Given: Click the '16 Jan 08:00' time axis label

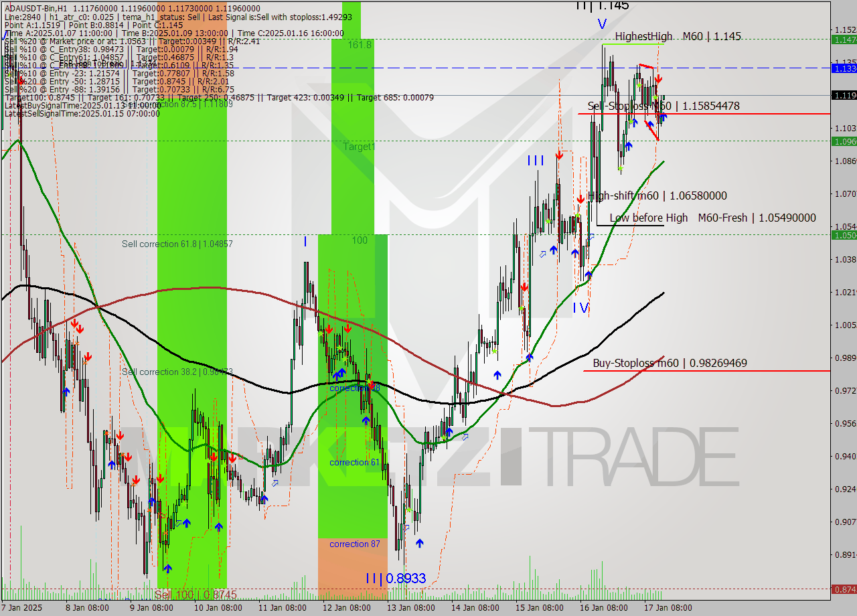Looking at the screenshot, I should pos(605,608).
